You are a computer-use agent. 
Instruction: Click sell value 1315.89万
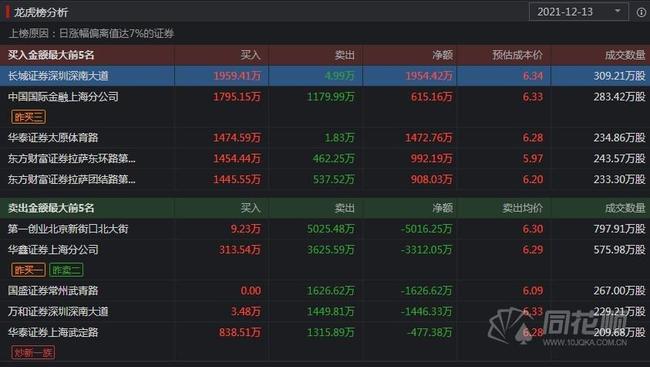[331, 332]
